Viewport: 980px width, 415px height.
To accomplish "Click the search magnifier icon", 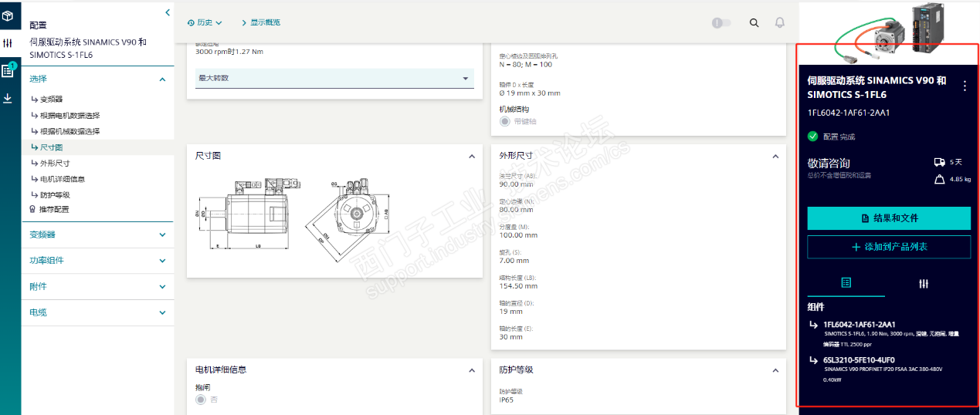I will [x=754, y=22].
